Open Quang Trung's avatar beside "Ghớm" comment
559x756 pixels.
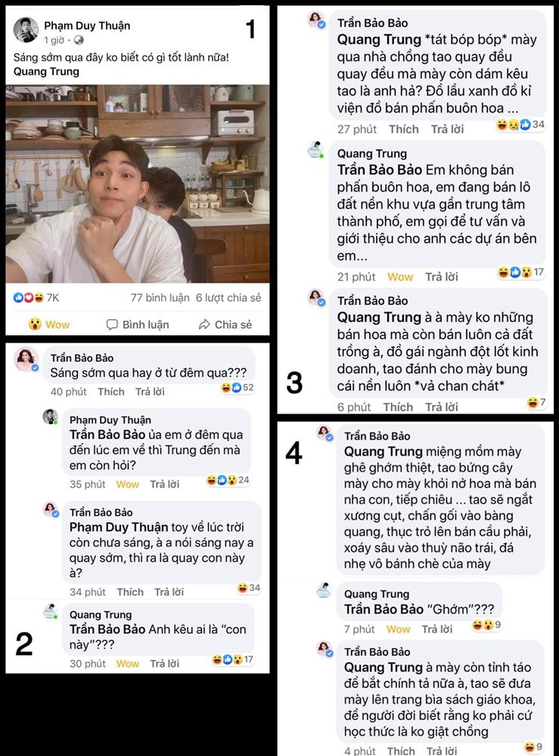tap(324, 590)
